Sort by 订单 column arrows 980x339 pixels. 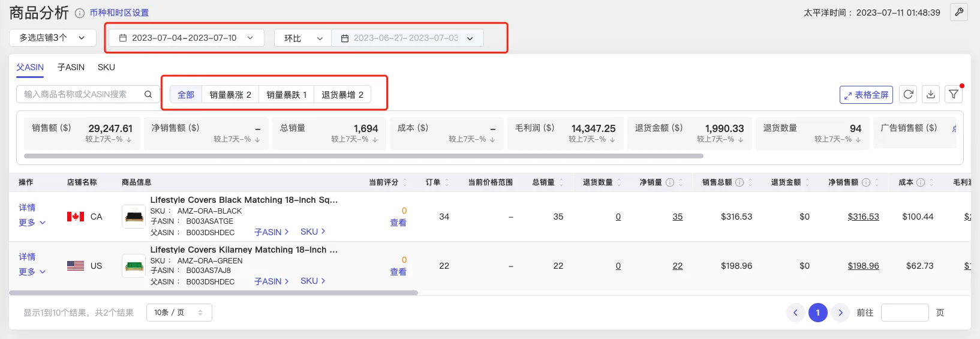[447, 182]
